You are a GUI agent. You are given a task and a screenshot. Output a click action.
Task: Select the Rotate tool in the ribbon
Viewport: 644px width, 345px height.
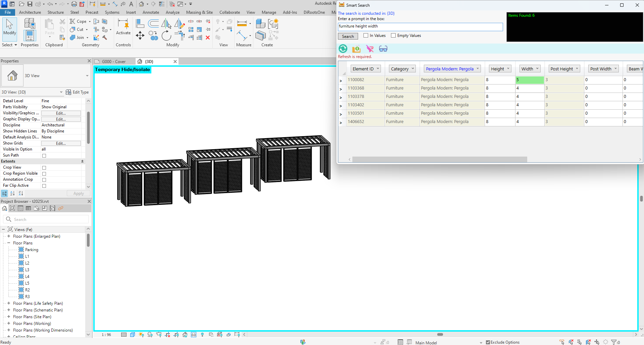[x=166, y=36]
